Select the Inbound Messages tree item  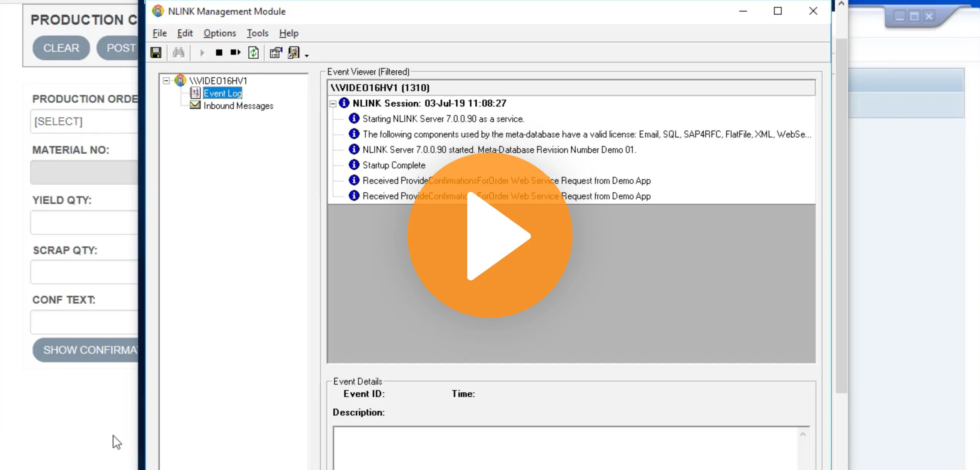(238, 106)
